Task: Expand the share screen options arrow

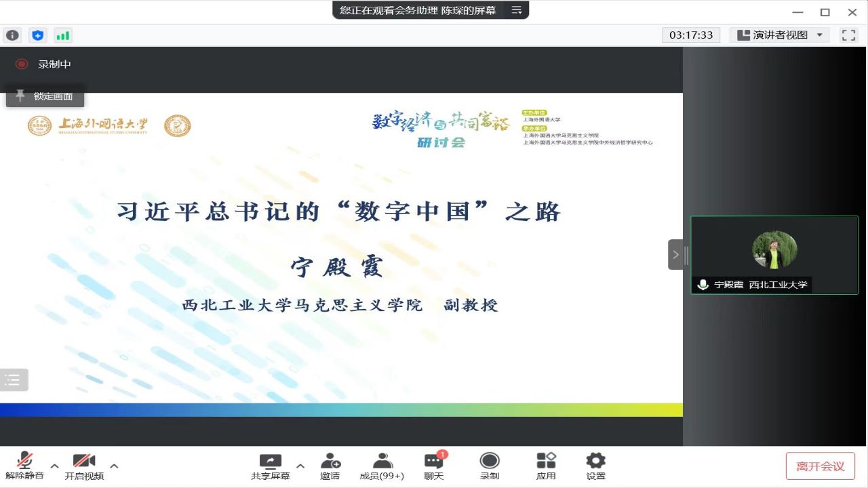Action: tap(300, 466)
